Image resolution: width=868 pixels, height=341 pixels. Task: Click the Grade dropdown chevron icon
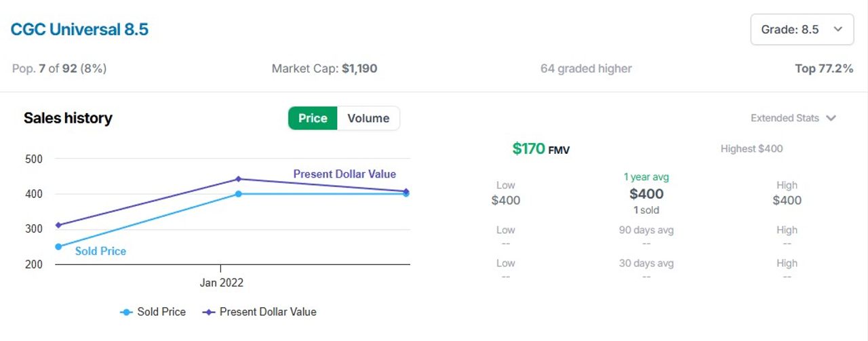point(838,29)
